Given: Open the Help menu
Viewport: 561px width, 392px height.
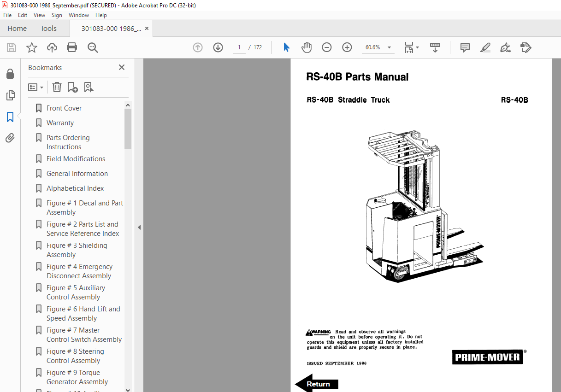Looking at the screenshot, I should pyautogui.click(x=101, y=15).
